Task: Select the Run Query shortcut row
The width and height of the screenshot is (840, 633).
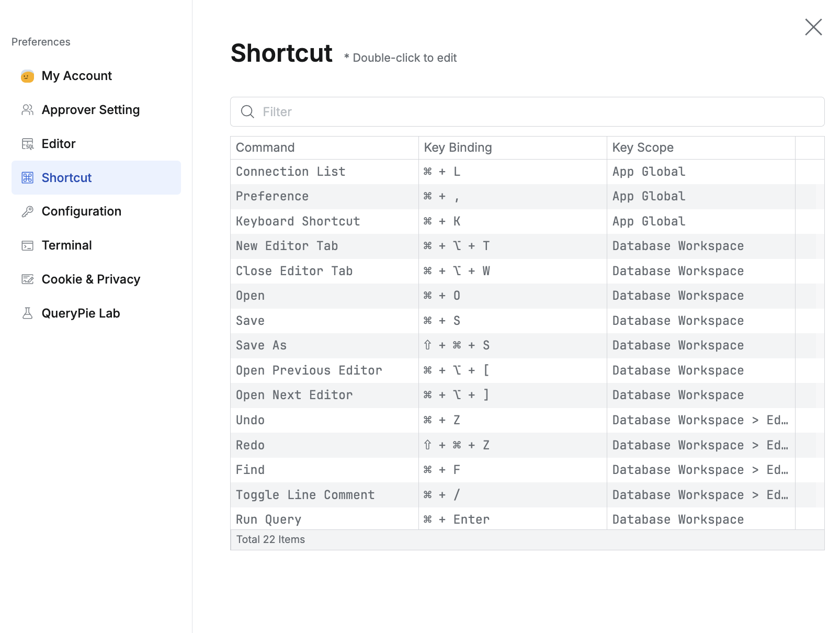Action: [x=324, y=519]
